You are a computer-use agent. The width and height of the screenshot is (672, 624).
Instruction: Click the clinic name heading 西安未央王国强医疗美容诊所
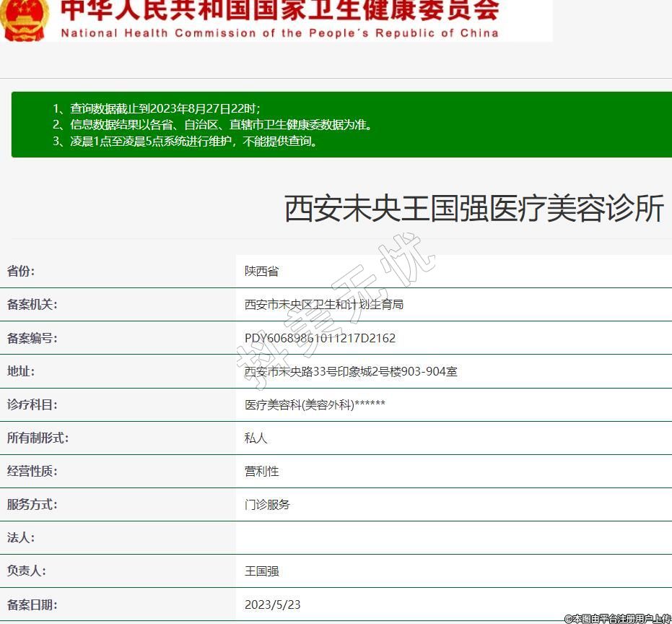tap(474, 209)
